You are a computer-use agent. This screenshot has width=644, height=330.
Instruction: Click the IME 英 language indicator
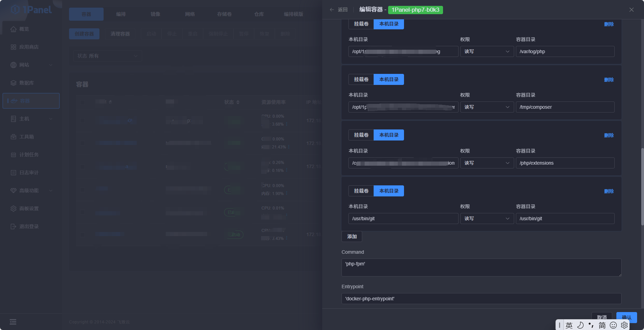[x=569, y=325]
